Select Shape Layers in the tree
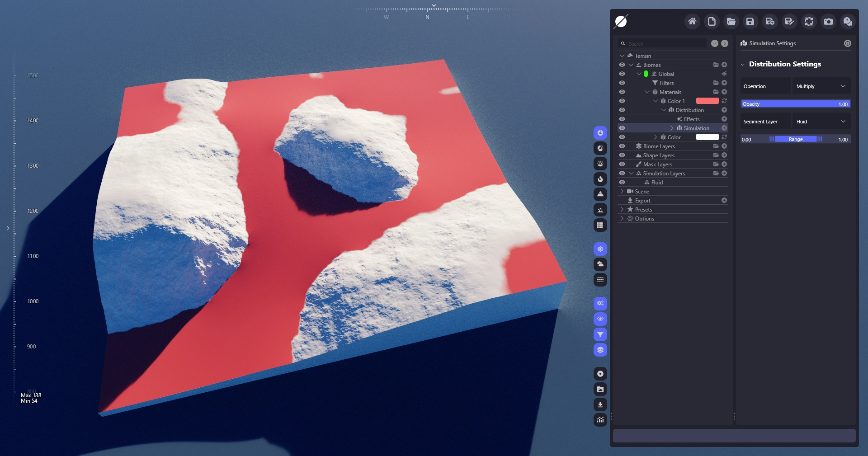This screenshot has width=868, height=456. click(658, 155)
